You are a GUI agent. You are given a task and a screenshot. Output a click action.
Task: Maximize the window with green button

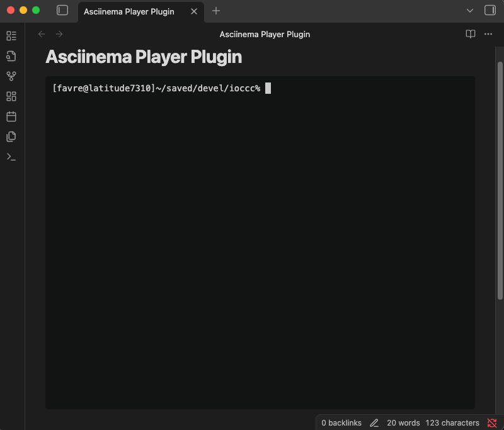pyautogui.click(x=36, y=10)
